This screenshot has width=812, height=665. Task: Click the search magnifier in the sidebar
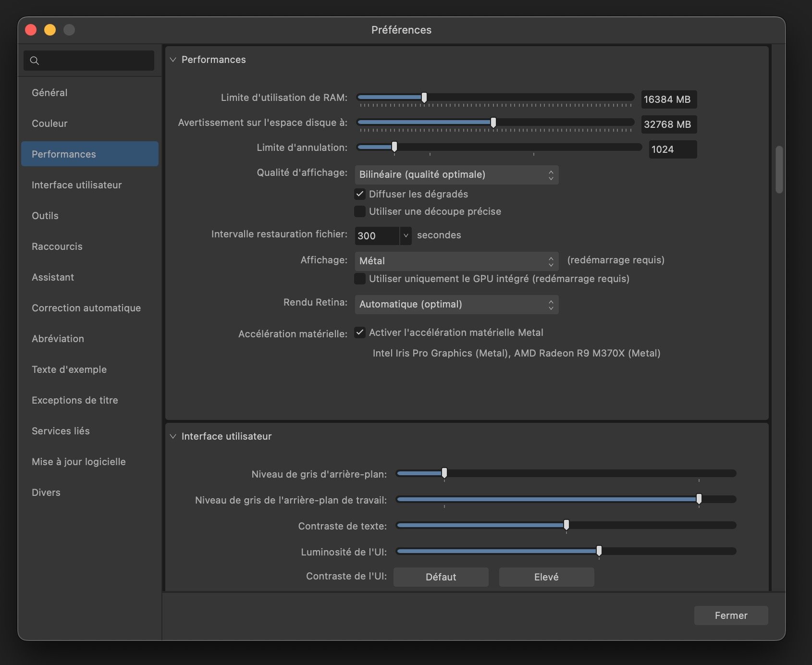34,61
